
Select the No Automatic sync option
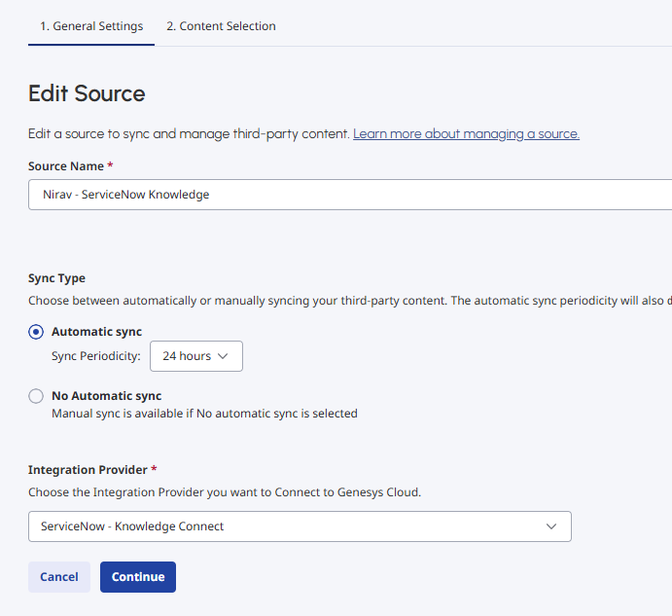[36, 396]
